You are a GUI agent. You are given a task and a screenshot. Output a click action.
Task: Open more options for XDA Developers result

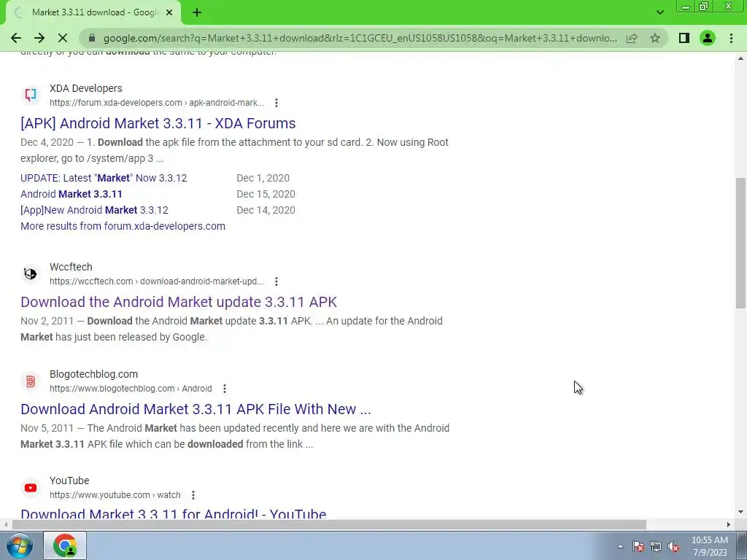coord(276,103)
